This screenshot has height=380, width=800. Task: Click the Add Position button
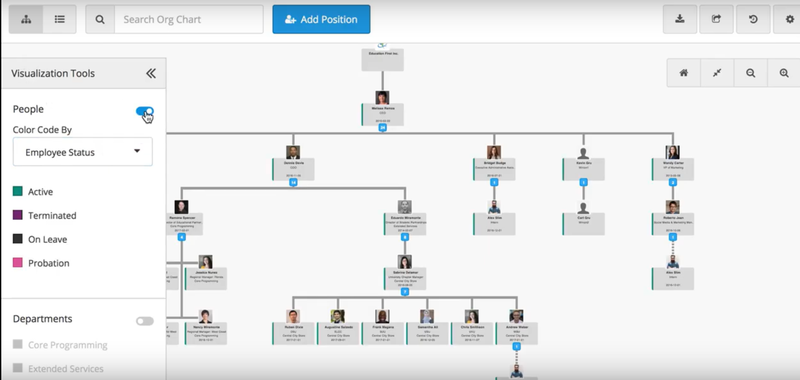tap(321, 19)
